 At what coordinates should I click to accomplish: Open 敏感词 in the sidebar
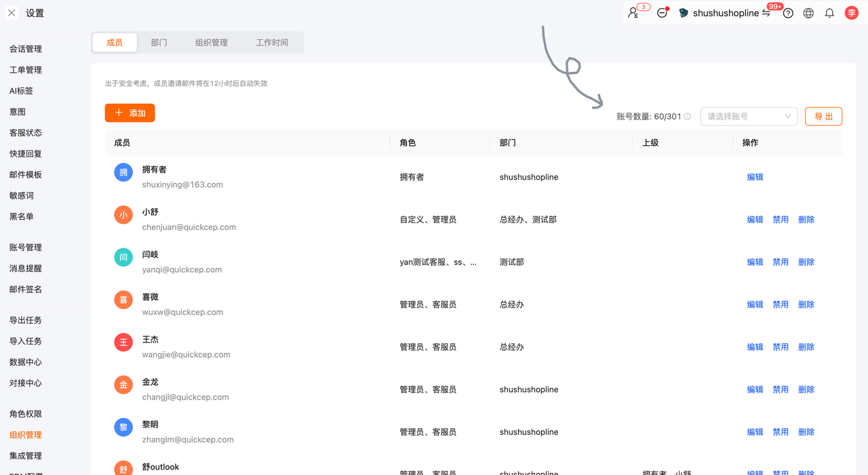[22, 196]
